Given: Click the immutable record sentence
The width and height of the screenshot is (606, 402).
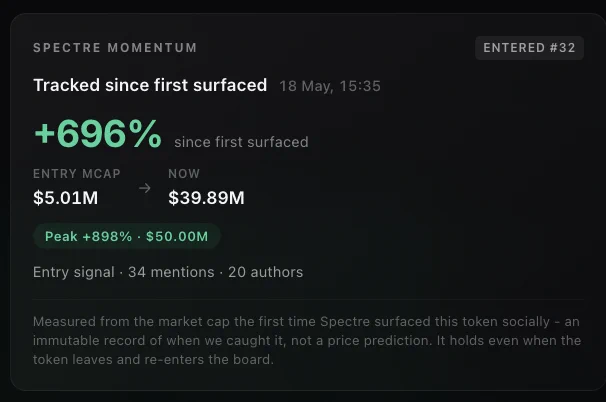Looking at the screenshot, I should pyautogui.click(x=233, y=341).
